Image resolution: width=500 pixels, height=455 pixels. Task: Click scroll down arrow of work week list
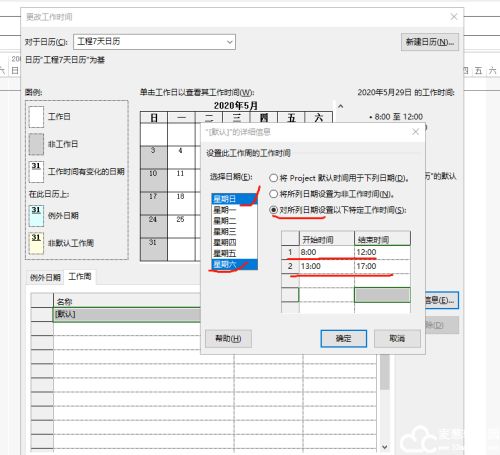tap(385, 447)
